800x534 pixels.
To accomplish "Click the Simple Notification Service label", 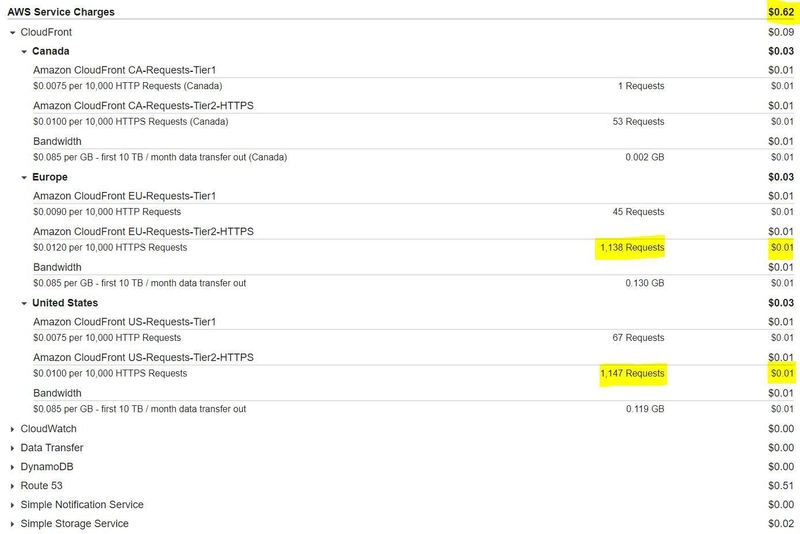I will pos(82,504).
